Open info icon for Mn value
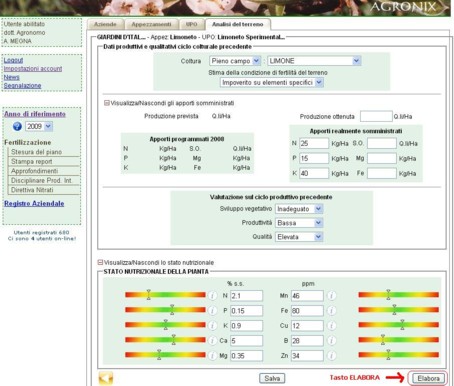This screenshot has height=386, width=454. (331, 296)
